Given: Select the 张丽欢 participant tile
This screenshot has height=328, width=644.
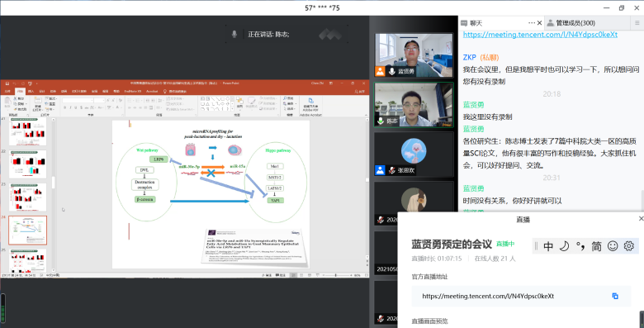Looking at the screenshot, I should [x=414, y=154].
